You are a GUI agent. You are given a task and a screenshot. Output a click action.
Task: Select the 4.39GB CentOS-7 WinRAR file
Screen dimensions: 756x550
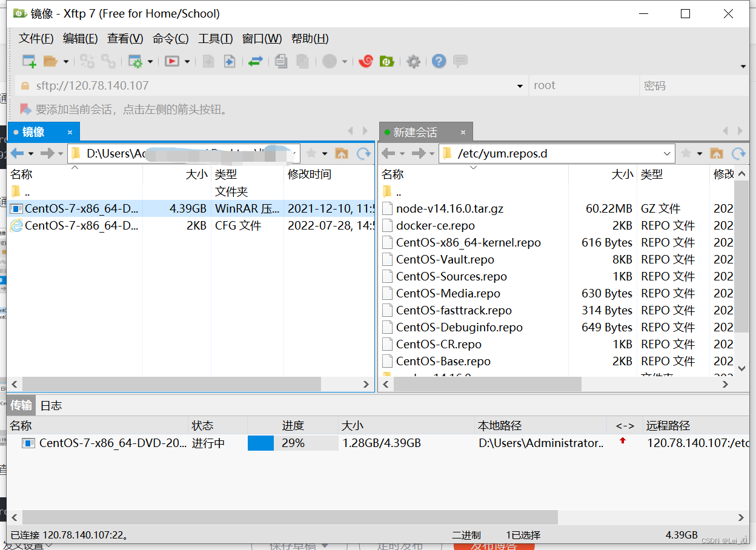tap(191, 208)
